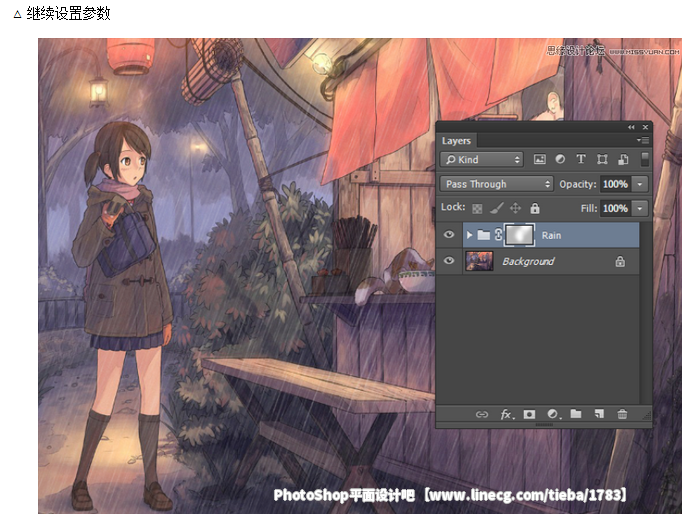Hide the Background layer visibility eye

pos(449,260)
